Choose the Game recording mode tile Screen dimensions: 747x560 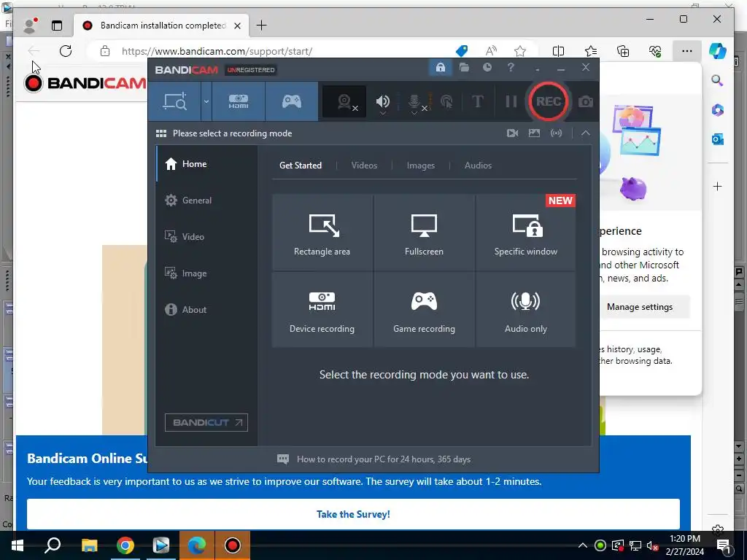click(424, 309)
